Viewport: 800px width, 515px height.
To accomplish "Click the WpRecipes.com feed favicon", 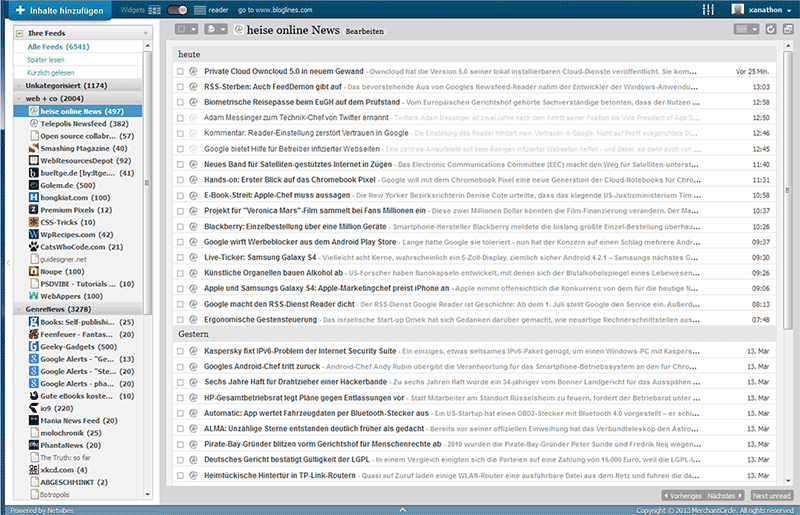I will (x=34, y=234).
